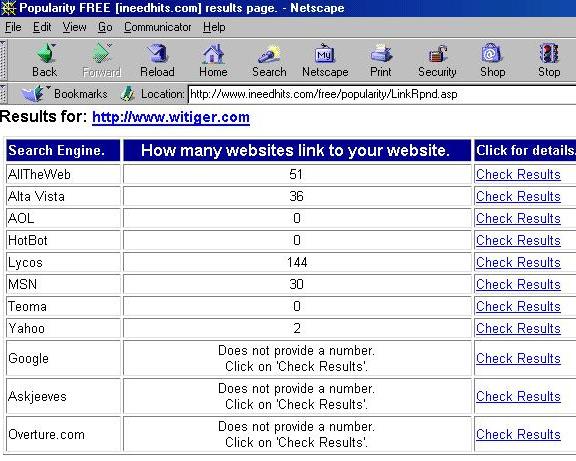Viewport: 576px width, 461px height.
Task: Collapse the location toolbar grip handle
Action: (3, 94)
